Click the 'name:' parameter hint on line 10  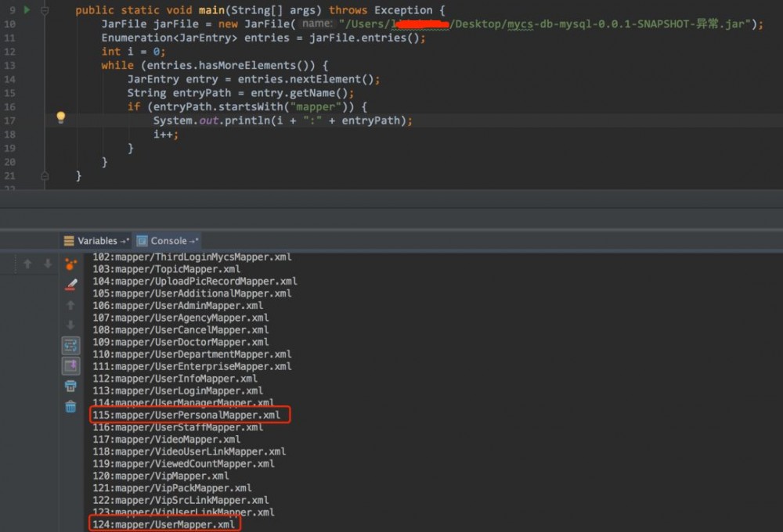point(316,23)
